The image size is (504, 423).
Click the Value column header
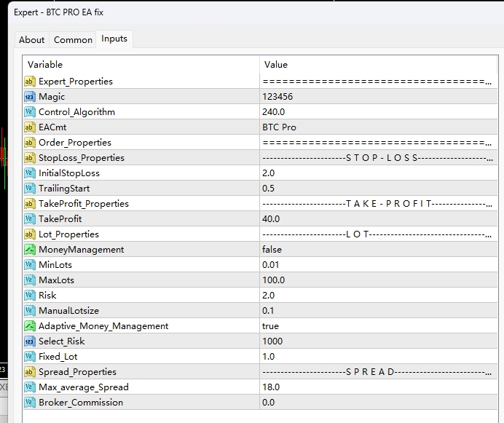[276, 65]
